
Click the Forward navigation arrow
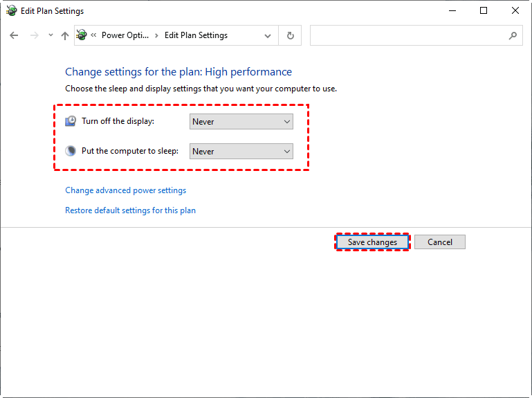34,35
